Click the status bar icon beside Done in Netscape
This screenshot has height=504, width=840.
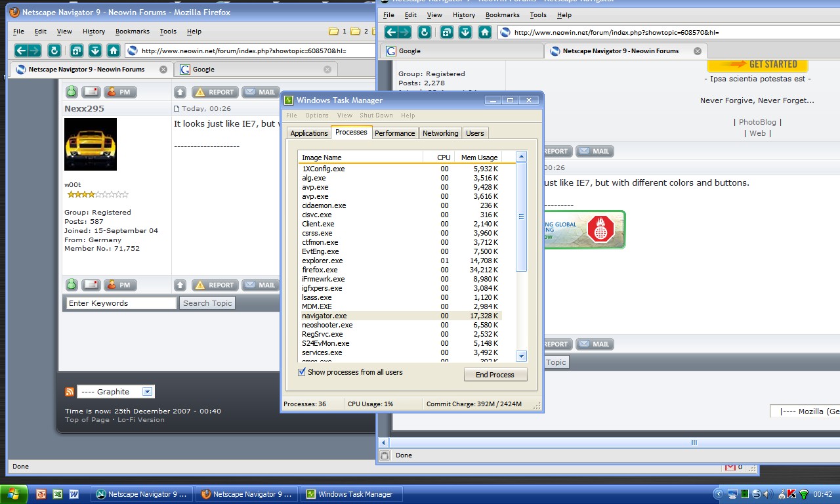tap(385, 455)
